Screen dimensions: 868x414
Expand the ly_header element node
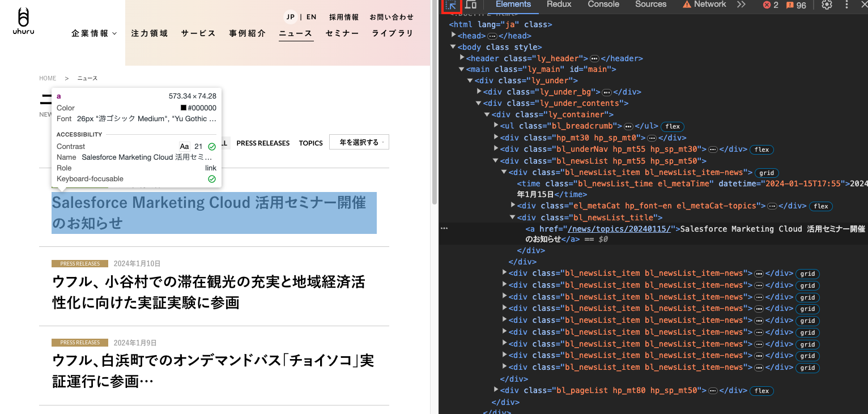click(x=462, y=58)
